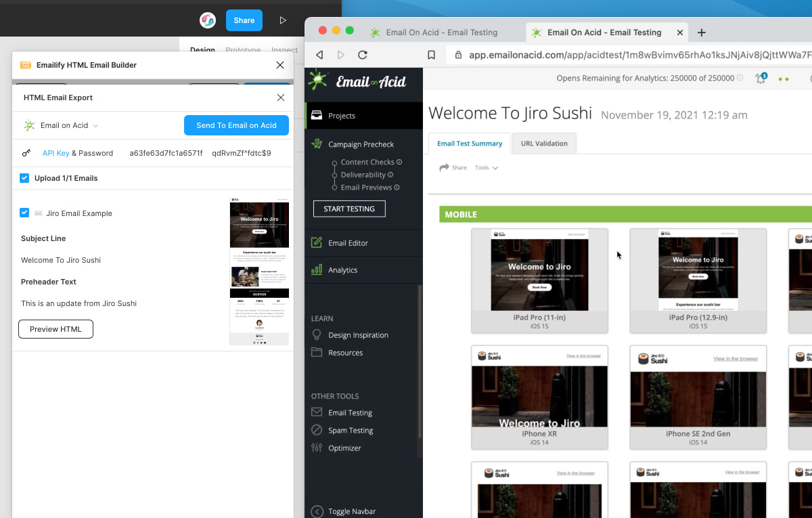This screenshot has width=812, height=518.
Task: Open the Jiro email preview thumbnail
Action: click(259, 271)
